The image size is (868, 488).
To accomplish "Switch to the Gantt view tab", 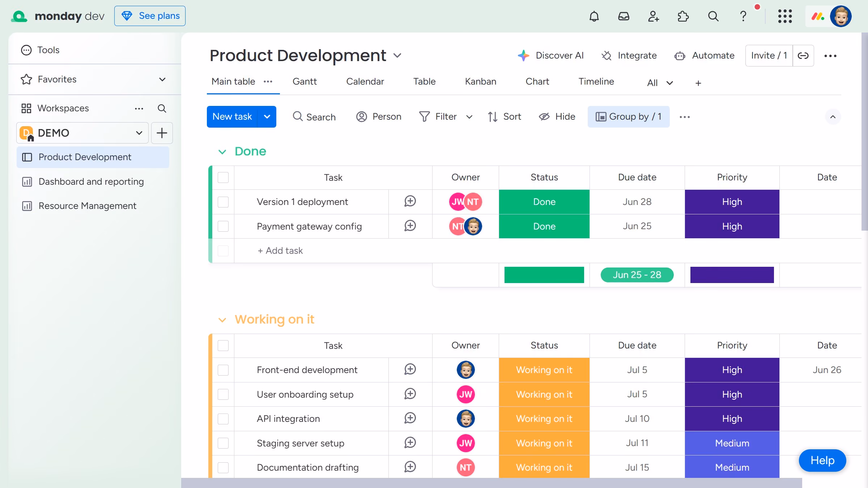I will [x=305, y=82].
